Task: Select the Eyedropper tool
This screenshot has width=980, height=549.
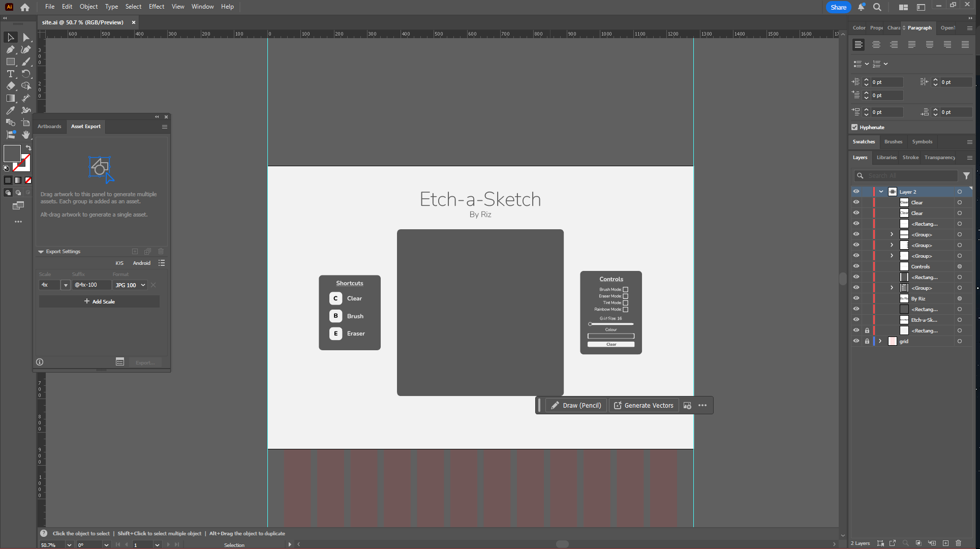Action: 10,110
